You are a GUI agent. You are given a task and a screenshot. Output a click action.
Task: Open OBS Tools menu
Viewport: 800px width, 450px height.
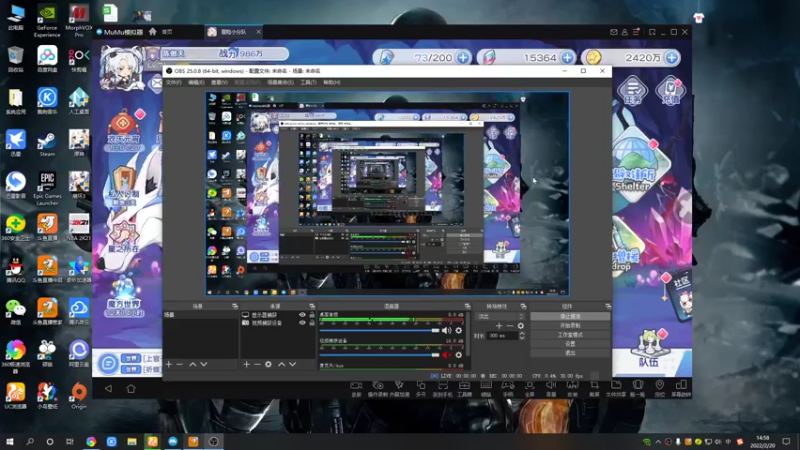point(308,82)
